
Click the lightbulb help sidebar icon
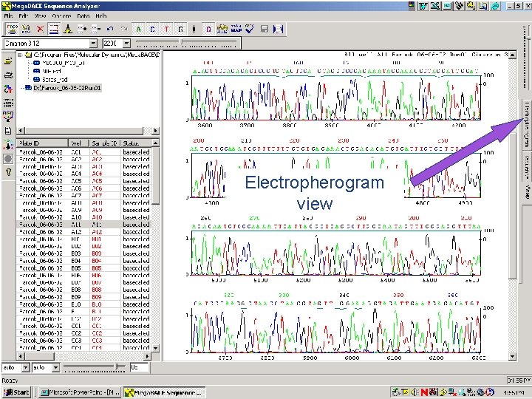(x=8, y=172)
